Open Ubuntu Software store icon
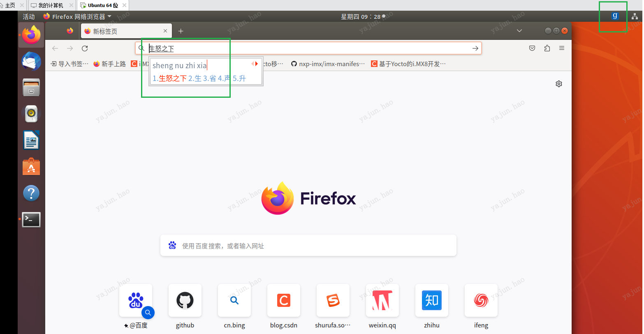Screen dimensions: 644x334 [31, 167]
